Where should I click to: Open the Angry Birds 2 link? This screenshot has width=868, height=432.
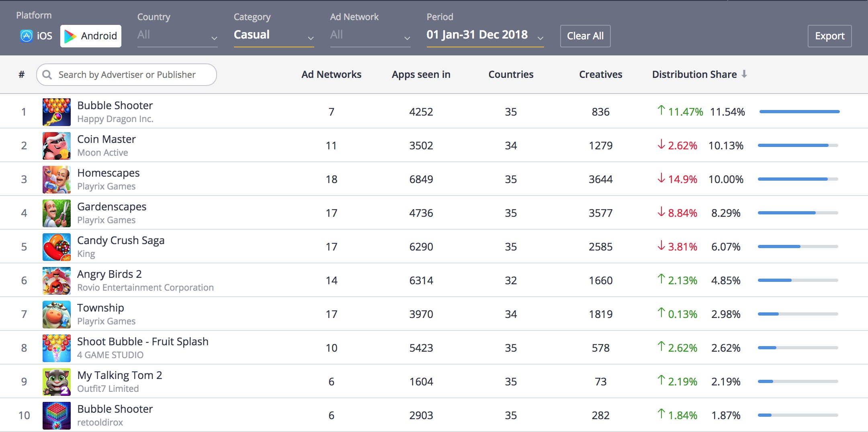point(109,274)
